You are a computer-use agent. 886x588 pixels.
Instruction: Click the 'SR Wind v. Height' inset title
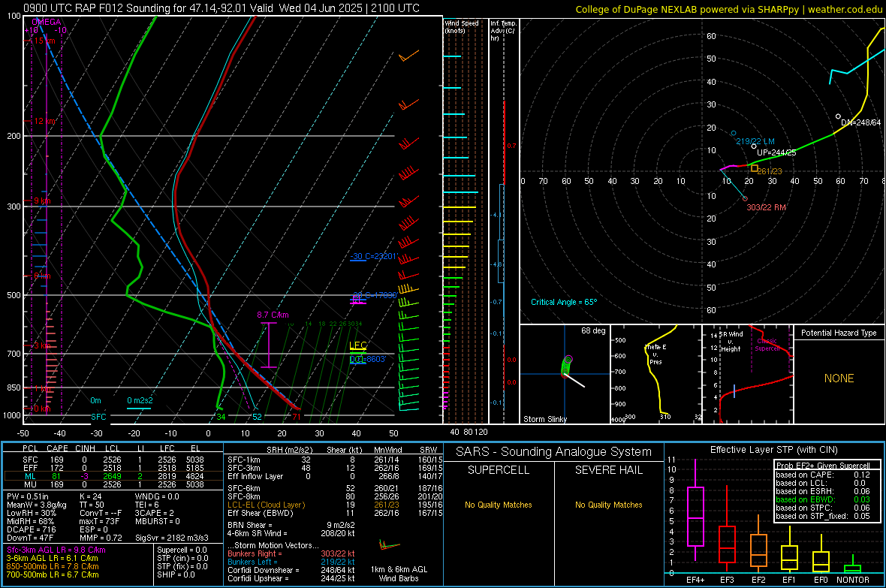click(731, 342)
